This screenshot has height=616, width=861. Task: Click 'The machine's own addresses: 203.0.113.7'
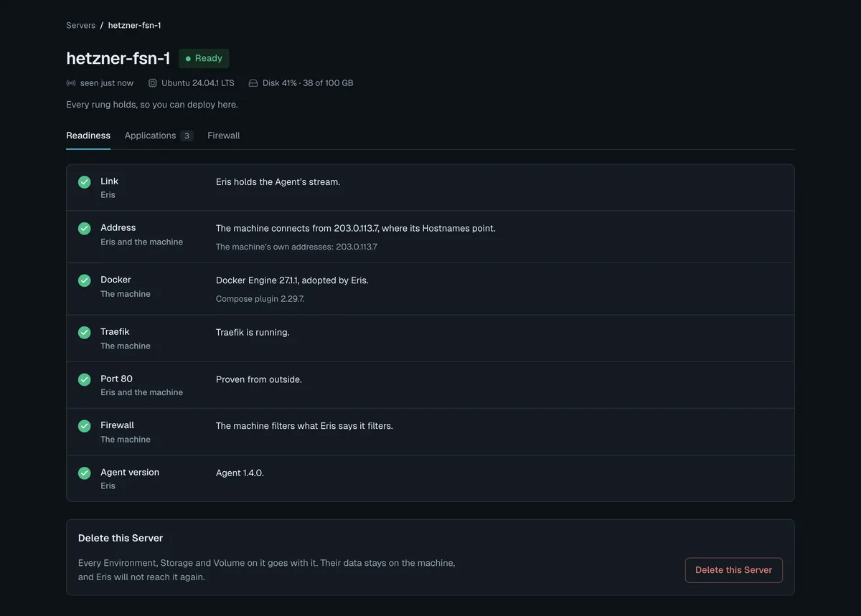296,247
